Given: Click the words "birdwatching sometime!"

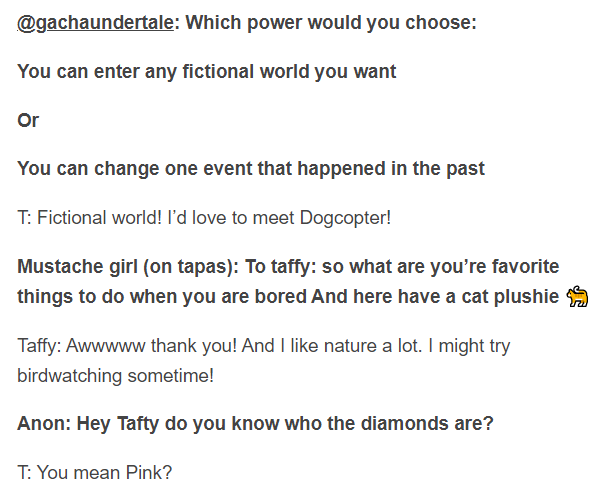Looking at the screenshot, I should click(116, 375).
